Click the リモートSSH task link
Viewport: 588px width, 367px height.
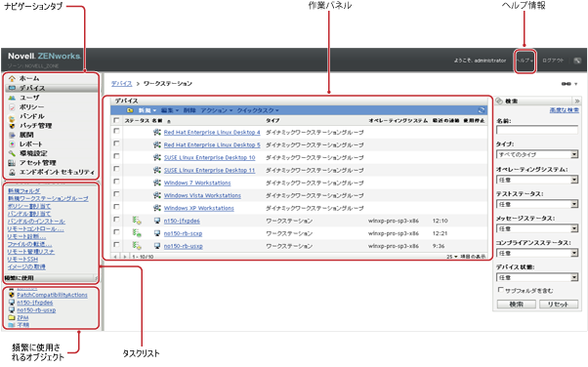[22, 260]
